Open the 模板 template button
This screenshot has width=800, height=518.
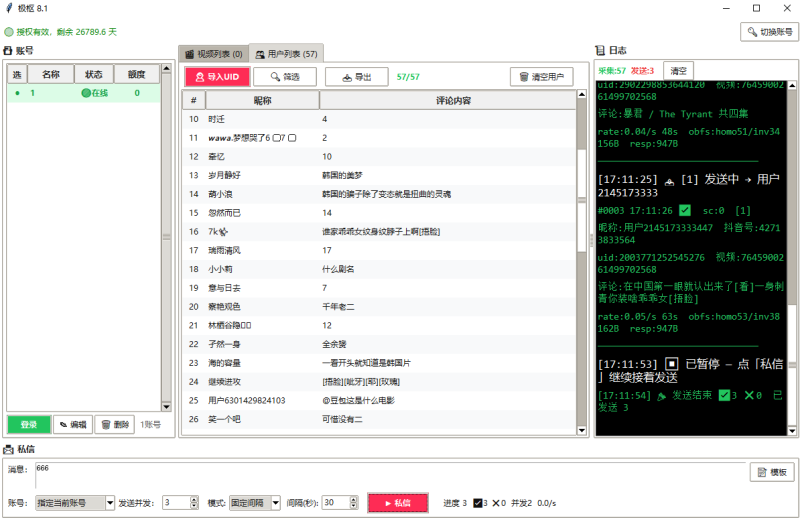coord(772,472)
